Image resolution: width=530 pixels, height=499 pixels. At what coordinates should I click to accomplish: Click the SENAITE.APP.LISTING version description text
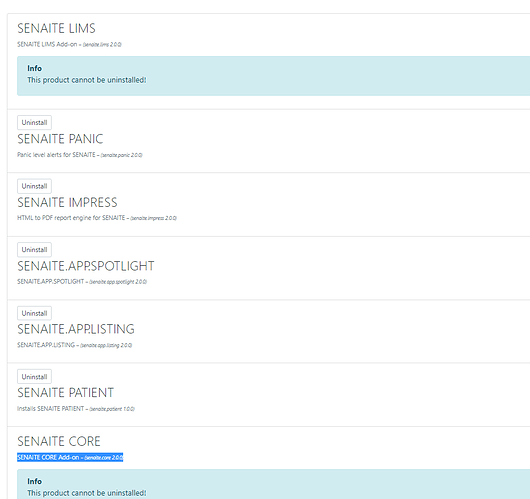pos(75,345)
